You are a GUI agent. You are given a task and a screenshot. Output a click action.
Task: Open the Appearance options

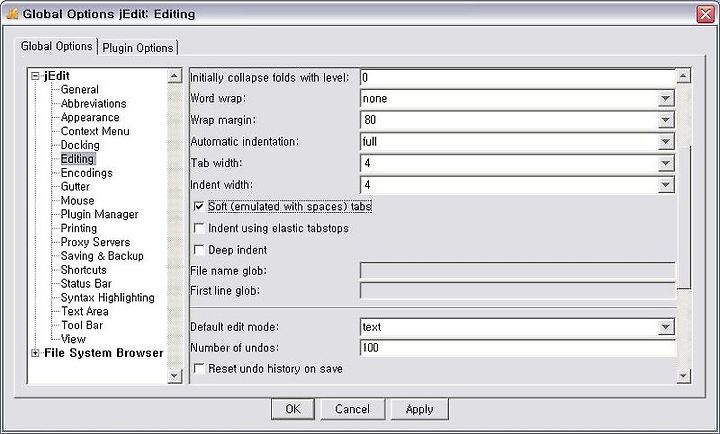(x=90, y=117)
